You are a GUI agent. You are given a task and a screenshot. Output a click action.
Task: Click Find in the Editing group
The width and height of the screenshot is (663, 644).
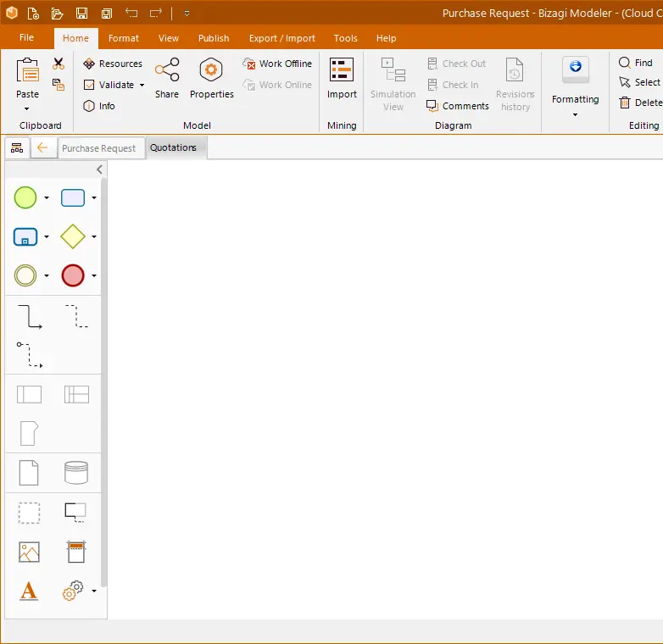point(636,63)
